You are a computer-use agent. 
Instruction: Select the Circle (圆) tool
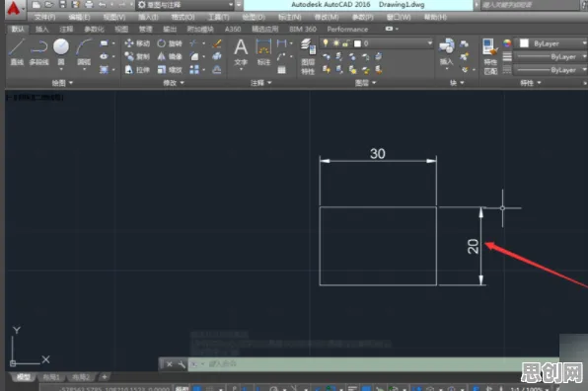[61, 52]
